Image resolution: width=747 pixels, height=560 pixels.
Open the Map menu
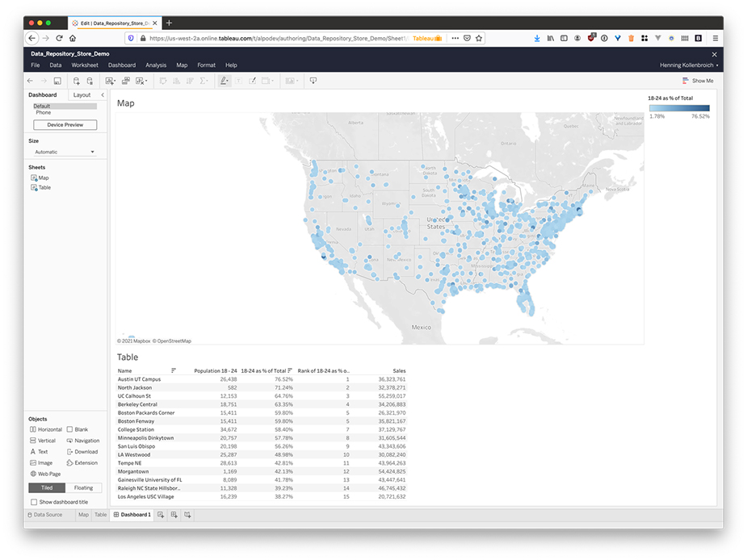182,65
